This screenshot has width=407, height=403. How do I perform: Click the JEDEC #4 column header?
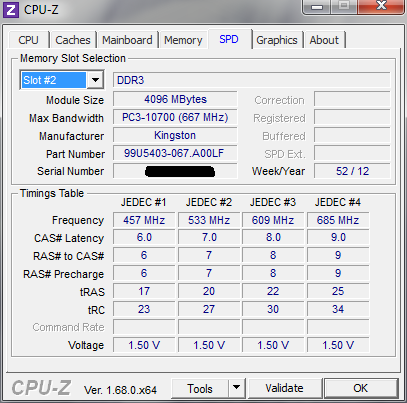[x=338, y=202]
